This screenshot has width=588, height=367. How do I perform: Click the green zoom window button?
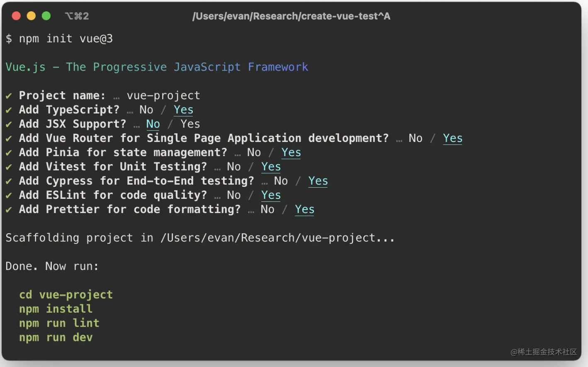(46, 16)
